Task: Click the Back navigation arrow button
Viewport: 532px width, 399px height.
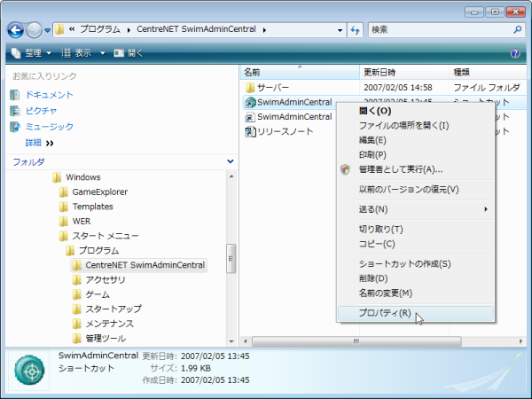Action: (16, 30)
